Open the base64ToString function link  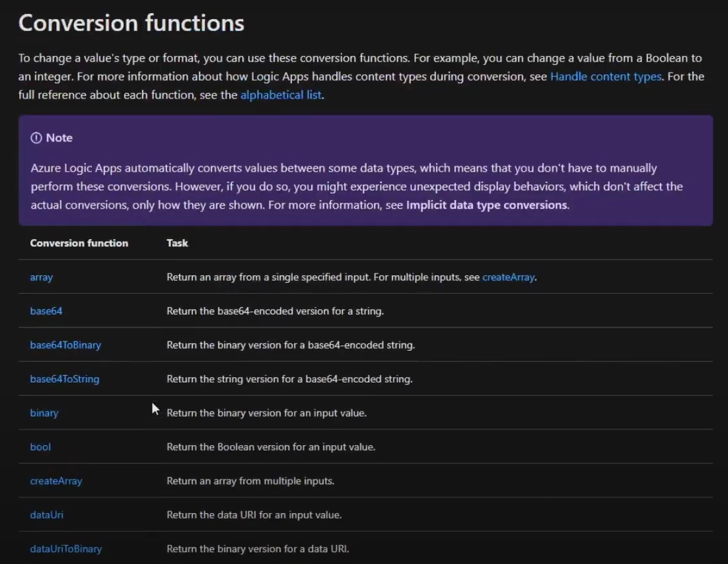click(65, 379)
